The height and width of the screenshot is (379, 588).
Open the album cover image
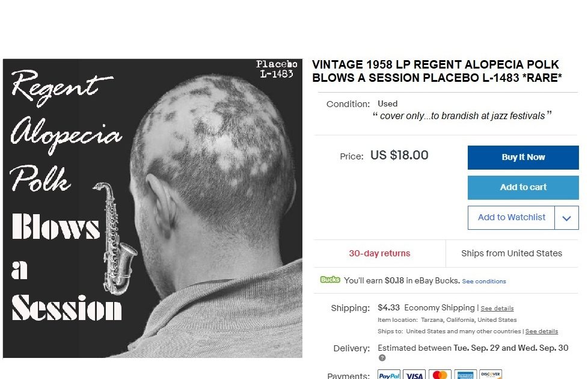(153, 208)
